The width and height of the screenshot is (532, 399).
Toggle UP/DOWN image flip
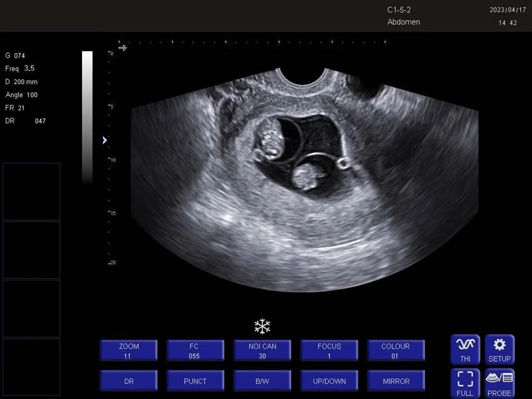click(329, 381)
